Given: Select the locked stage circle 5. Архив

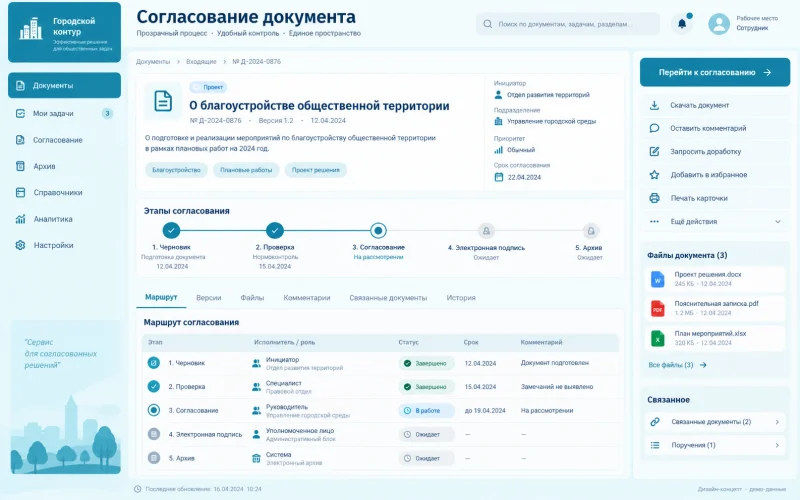Looking at the screenshot, I should (x=590, y=231).
